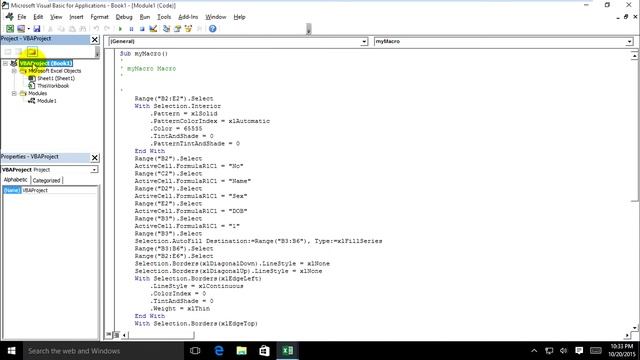The image size is (640, 360).
Task: Save the workbook with the floppy icon
Action: point(37,29)
